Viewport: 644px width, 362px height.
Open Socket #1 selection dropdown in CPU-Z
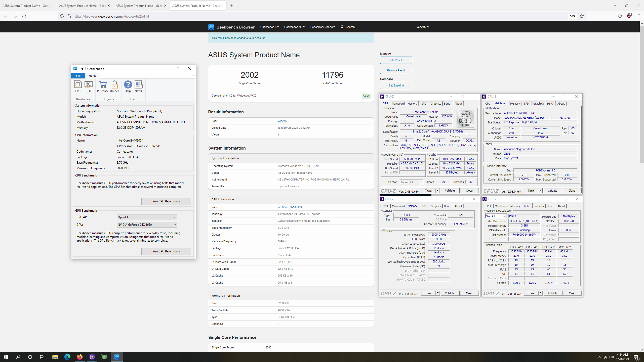click(x=411, y=182)
